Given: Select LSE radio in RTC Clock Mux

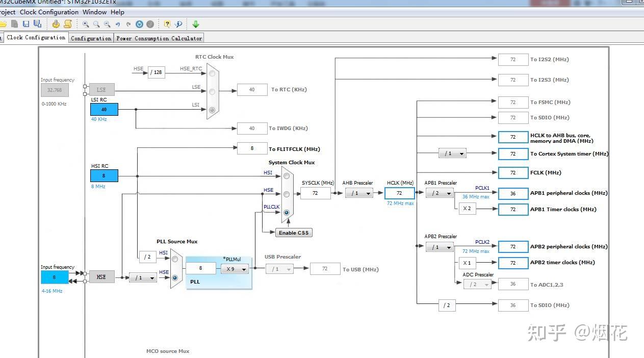Looking at the screenshot, I should pyautogui.click(x=212, y=91).
